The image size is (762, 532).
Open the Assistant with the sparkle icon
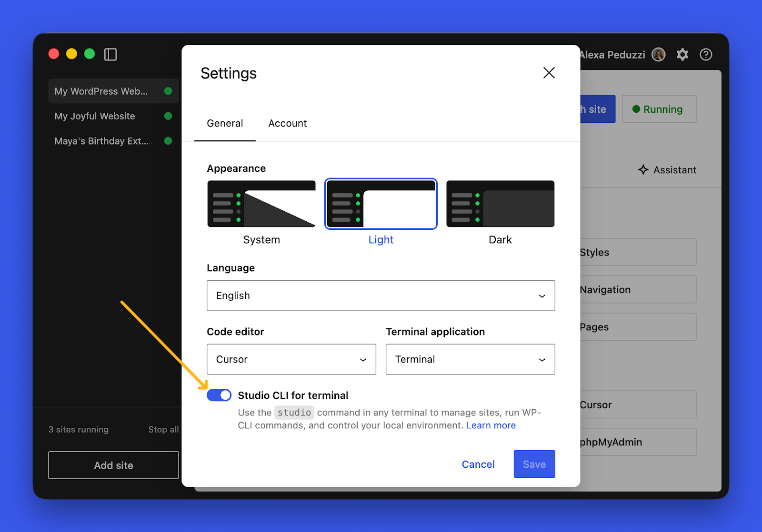tap(667, 169)
